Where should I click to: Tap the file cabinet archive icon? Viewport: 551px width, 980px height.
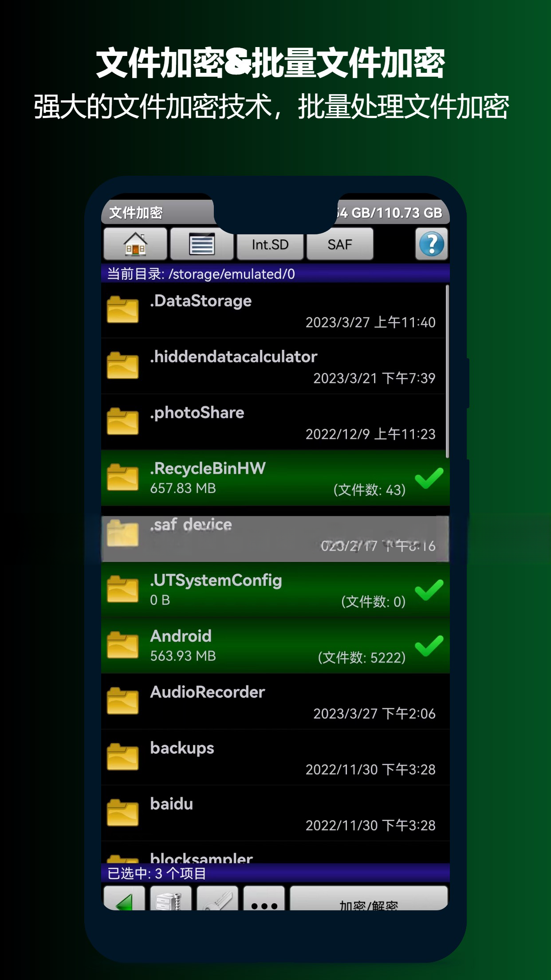(x=171, y=898)
